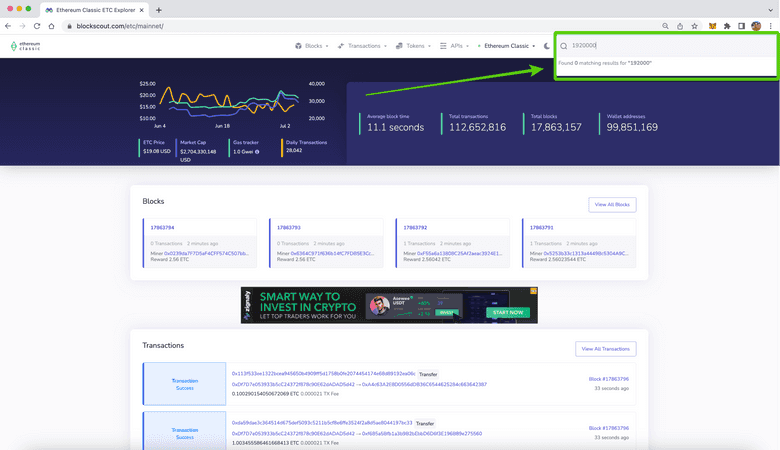This screenshot has width=780, height=450.
Task: Open a new browser tab
Action: tap(159, 9)
